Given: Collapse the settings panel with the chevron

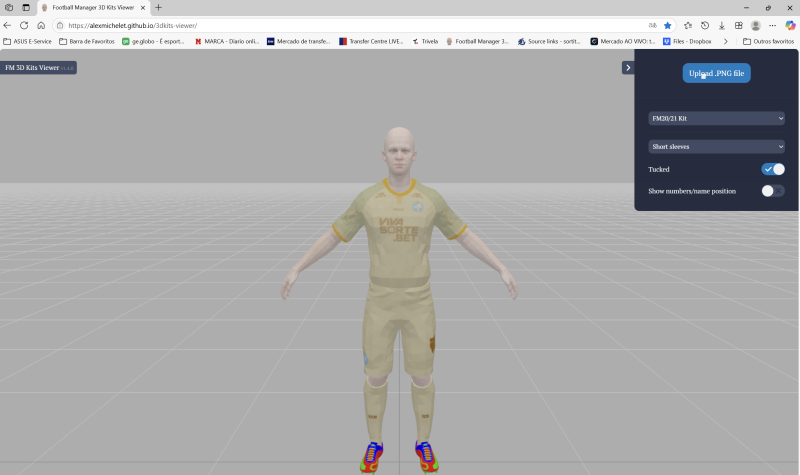Looking at the screenshot, I should click(x=627, y=68).
